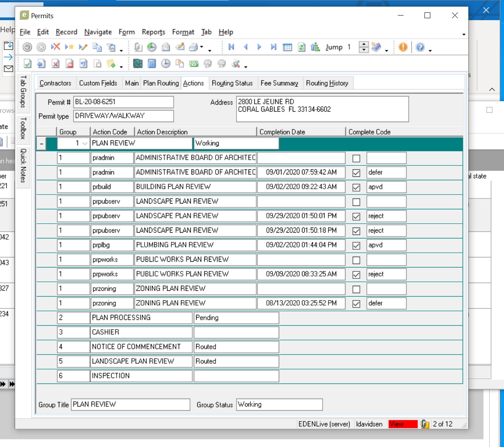
Task: Click the blue help question mark icon
Action: (420, 47)
